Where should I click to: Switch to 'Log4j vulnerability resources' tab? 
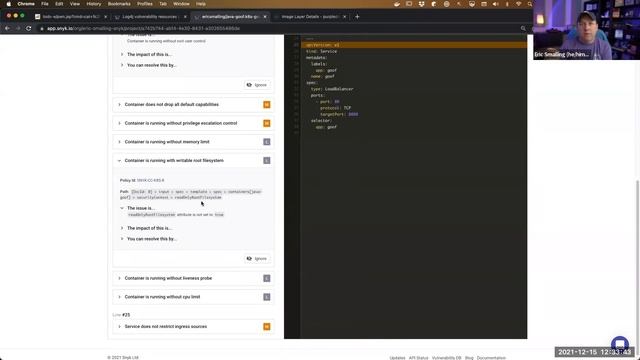150,17
